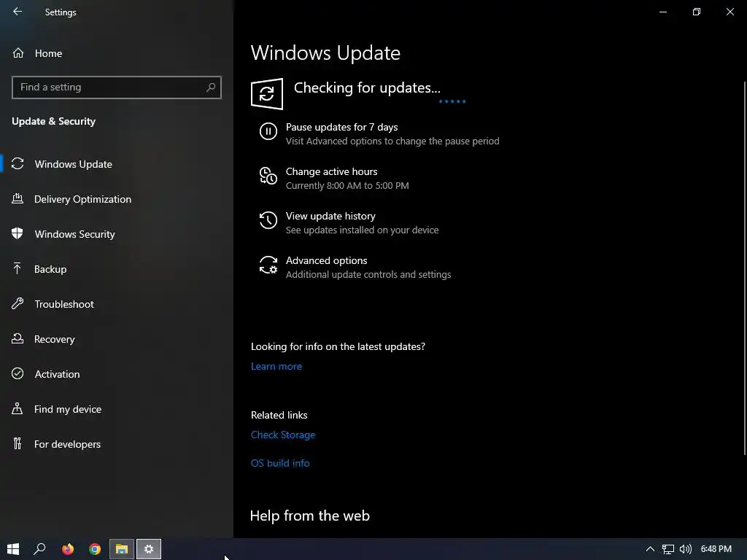
Task: Click the Find my device person icon
Action: pos(18,408)
